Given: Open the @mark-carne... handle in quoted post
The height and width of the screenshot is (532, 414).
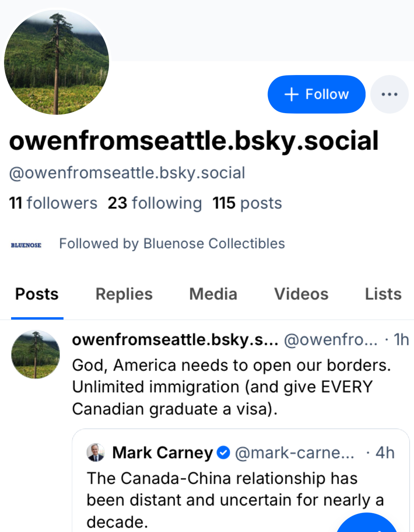Looking at the screenshot, I should click(295, 453).
